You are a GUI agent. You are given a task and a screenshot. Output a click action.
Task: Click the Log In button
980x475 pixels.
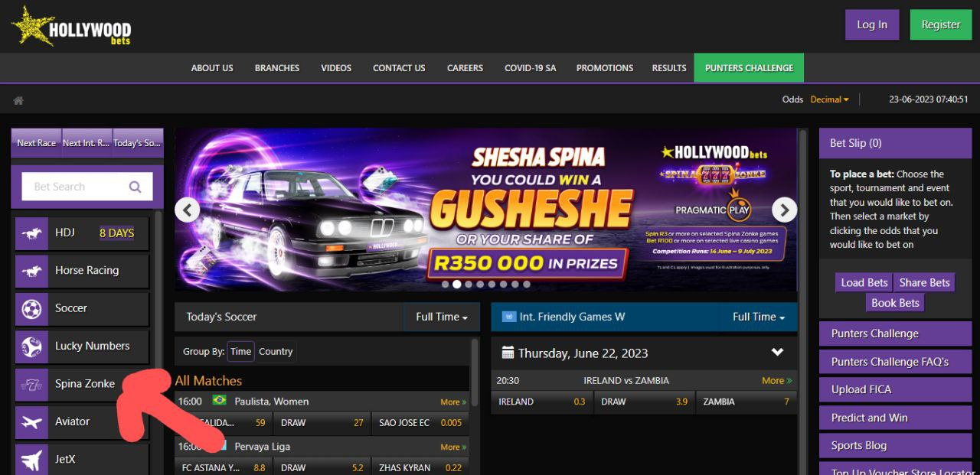(872, 24)
